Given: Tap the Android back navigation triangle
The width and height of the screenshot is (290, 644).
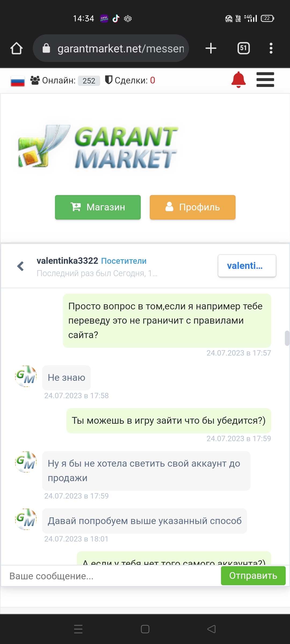Looking at the screenshot, I should [x=212, y=629].
